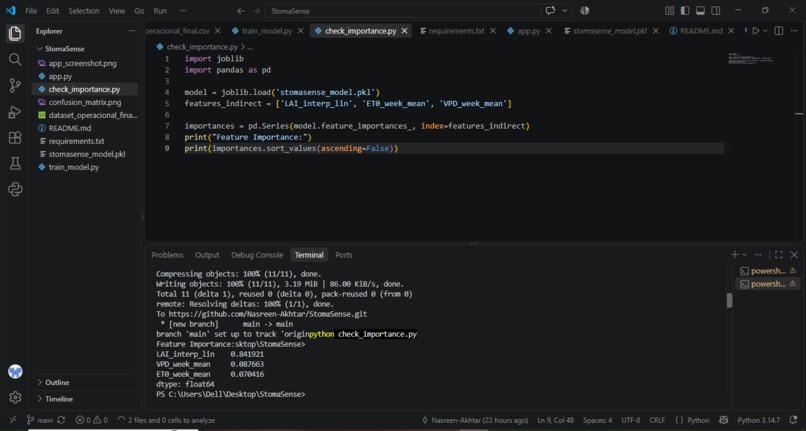Close the train_model.py tab
The image size is (806, 431).
(300, 31)
